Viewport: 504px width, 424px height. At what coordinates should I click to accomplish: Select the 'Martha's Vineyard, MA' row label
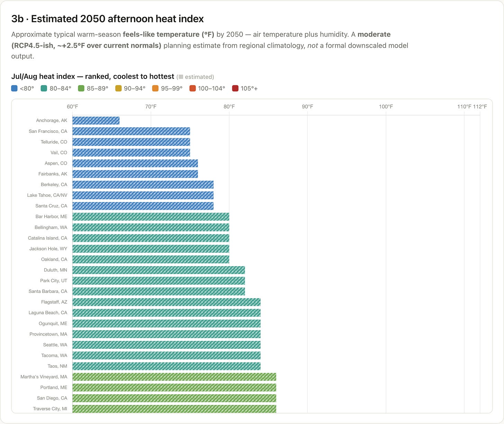(x=44, y=377)
